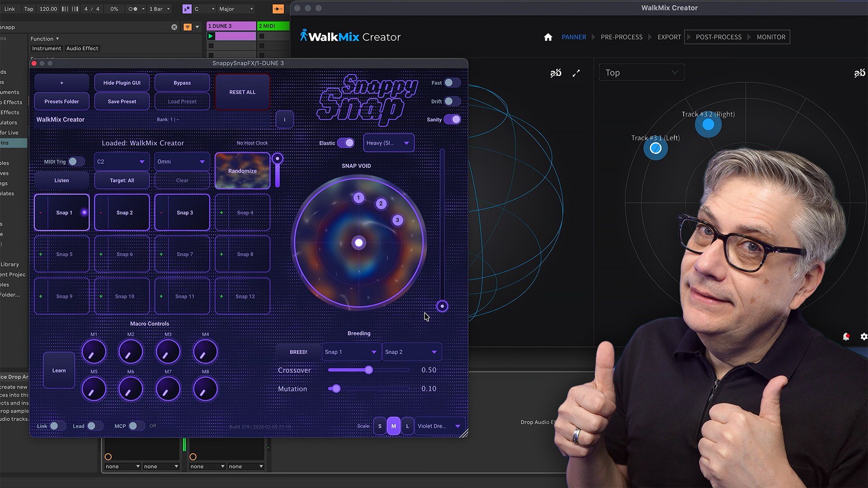Open the Heavy mode dropdown
This screenshot has width=868, height=488.
point(388,143)
